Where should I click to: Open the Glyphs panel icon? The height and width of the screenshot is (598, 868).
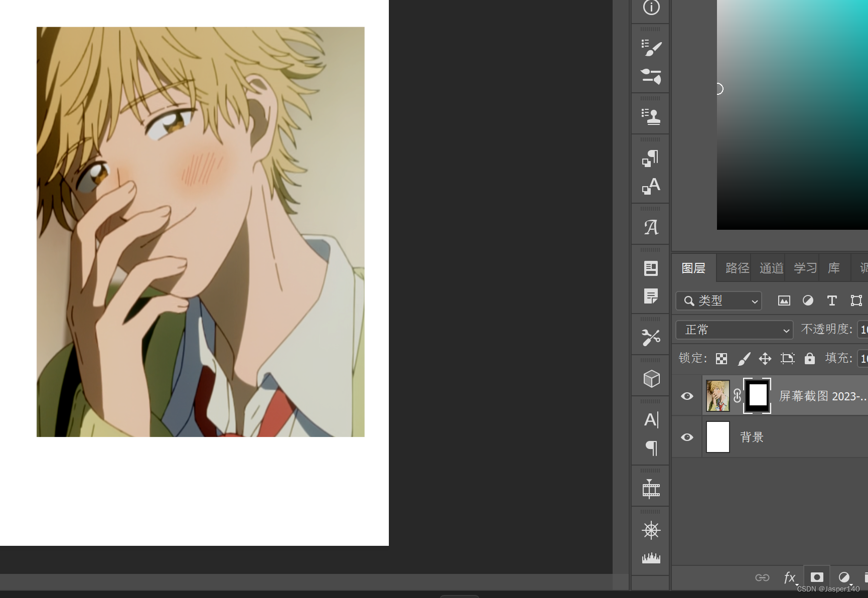[x=651, y=227]
